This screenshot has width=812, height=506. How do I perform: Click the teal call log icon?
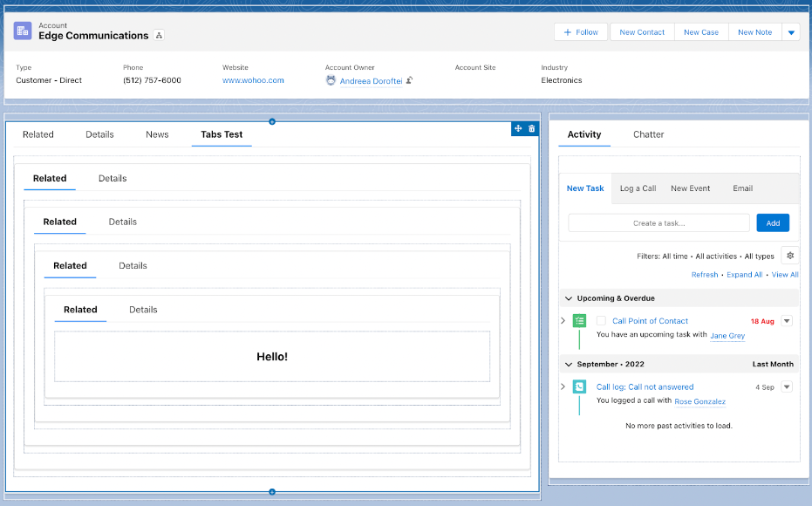click(579, 386)
